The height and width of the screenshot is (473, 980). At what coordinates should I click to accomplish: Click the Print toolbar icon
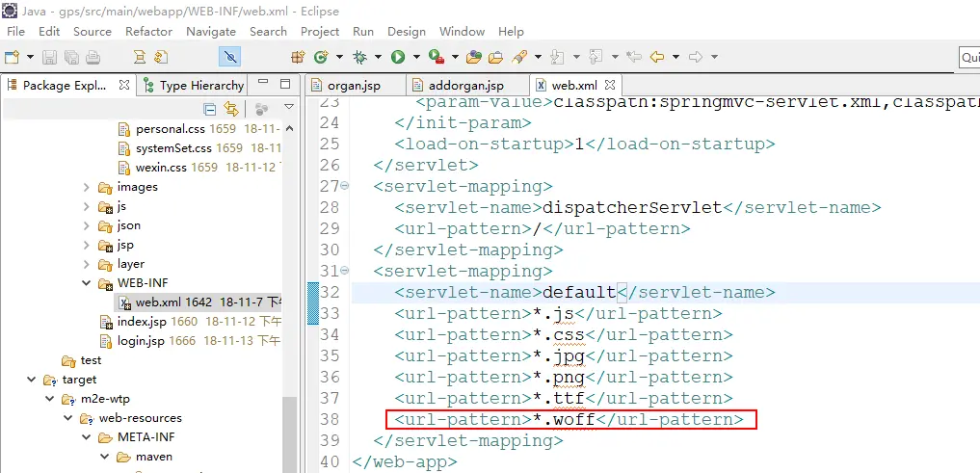click(93, 58)
